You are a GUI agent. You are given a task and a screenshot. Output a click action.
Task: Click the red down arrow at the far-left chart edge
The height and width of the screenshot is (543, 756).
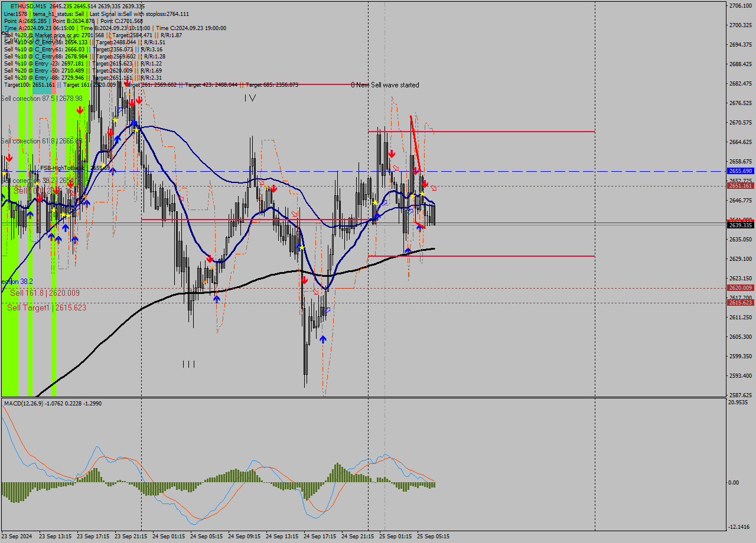coord(9,158)
